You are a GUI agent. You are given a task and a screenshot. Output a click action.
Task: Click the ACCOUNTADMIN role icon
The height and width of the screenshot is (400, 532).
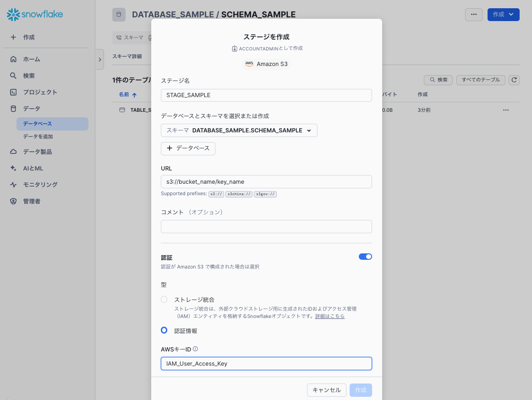click(235, 49)
